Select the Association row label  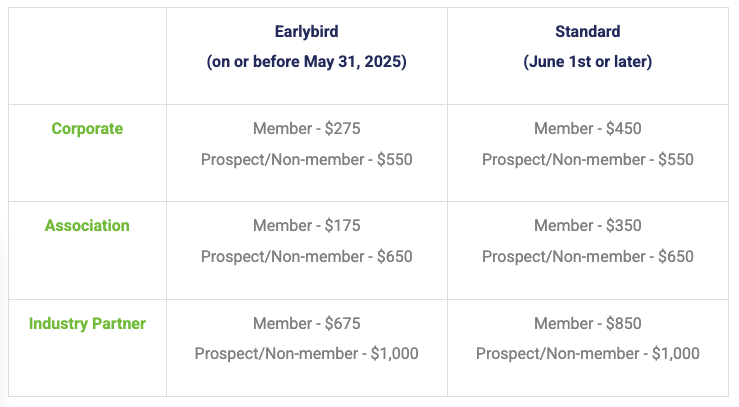tap(87, 226)
